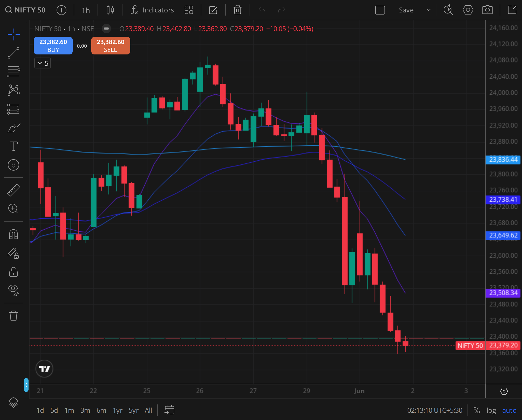The height and width of the screenshot is (420, 522).
Task: Select the crosshair cursor tool
Action: (13, 34)
